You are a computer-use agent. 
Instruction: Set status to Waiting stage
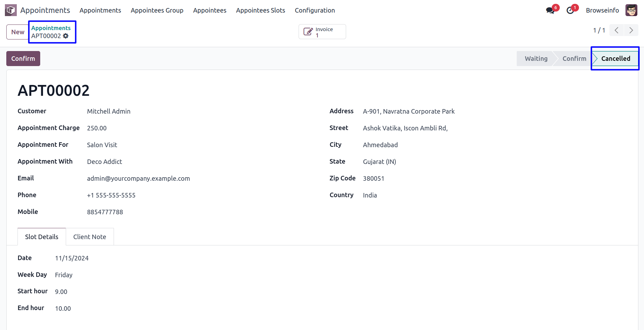[536, 59]
